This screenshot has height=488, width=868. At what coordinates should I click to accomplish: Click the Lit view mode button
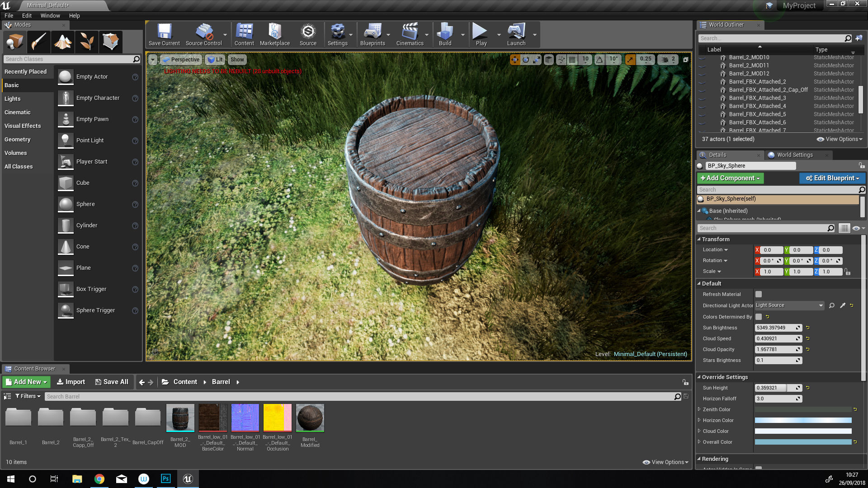[215, 60]
